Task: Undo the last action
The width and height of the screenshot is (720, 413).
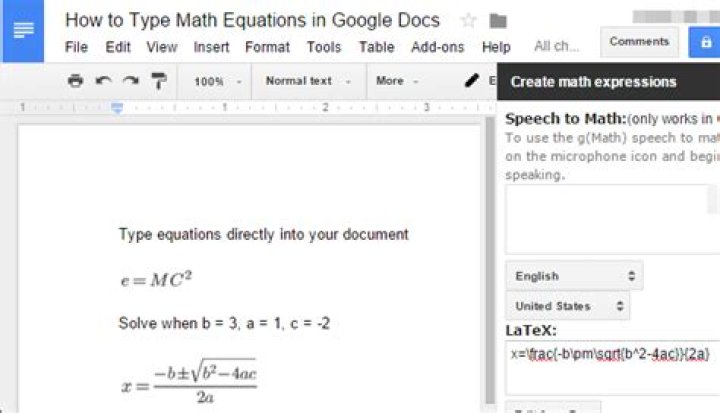Action: [103, 81]
